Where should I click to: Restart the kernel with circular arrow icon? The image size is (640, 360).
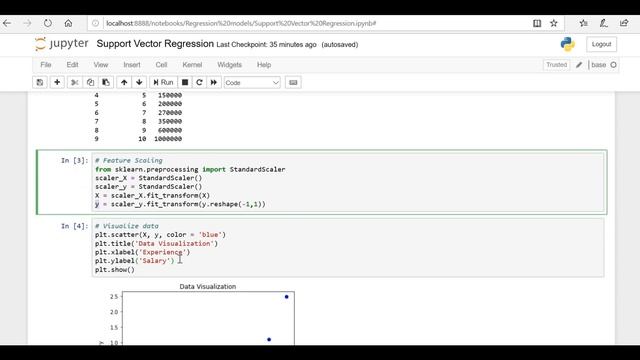pos(199,82)
